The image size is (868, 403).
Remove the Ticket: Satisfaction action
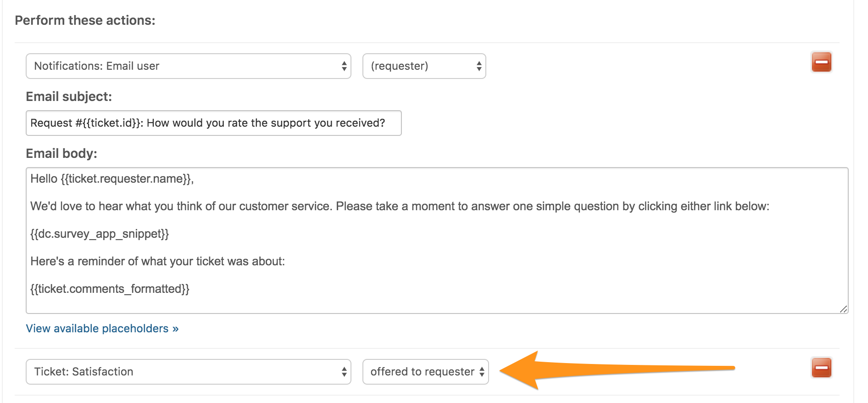tap(821, 368)
